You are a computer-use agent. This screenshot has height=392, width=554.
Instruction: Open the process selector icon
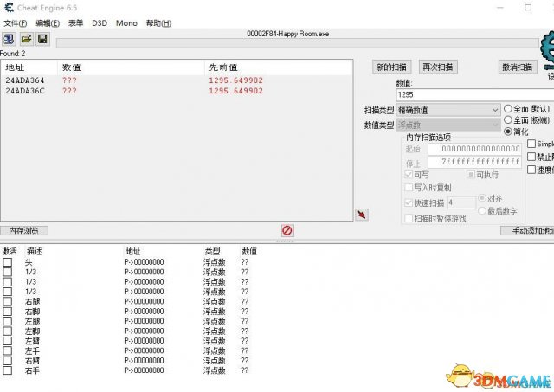pos(9,39)
